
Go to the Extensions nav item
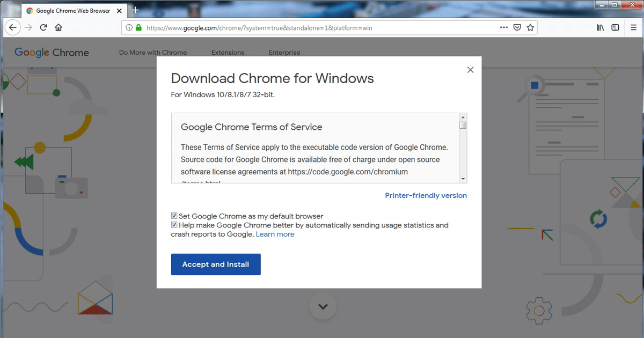point(228,52)
